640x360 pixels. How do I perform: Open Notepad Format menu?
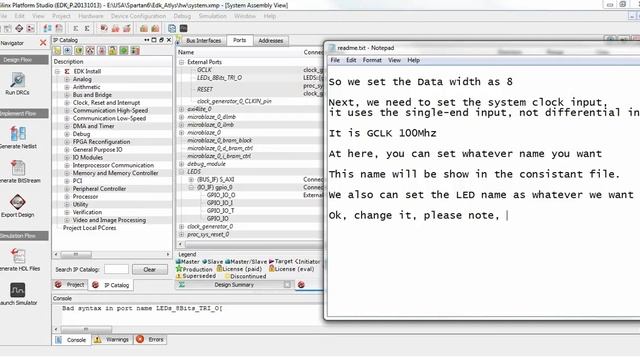pos(372,60)
